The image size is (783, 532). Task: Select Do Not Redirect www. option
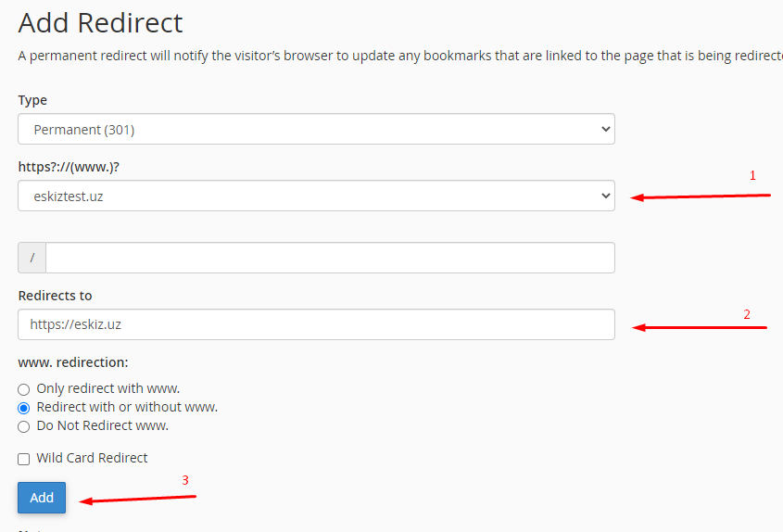click(x=24, y=426)
